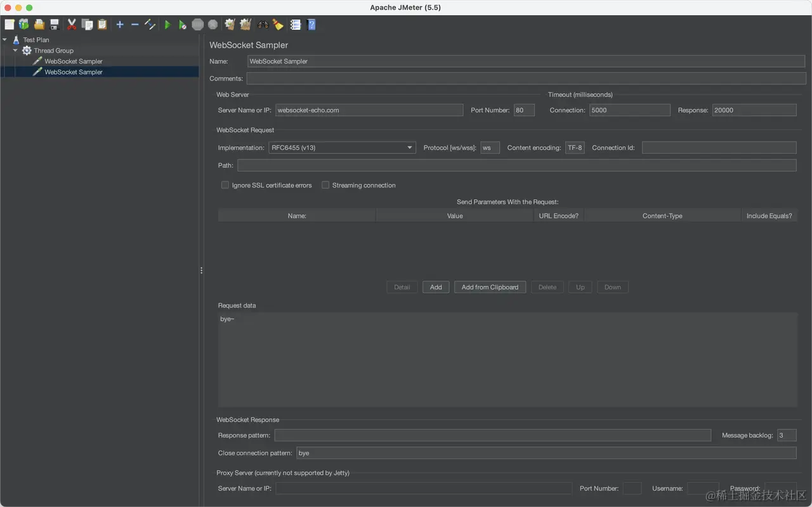The height and width of the screenshot is (507, 812).
Task: Click the Value column header
Action: coord(455,216)
